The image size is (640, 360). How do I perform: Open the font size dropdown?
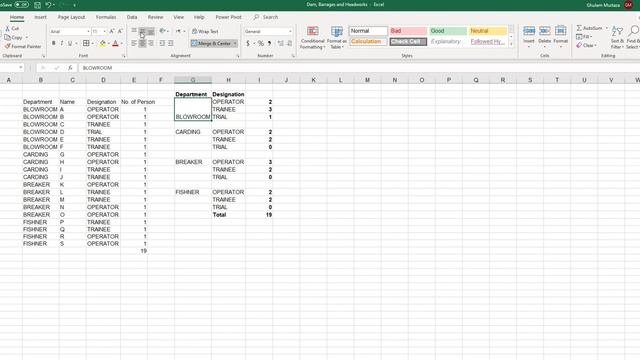click(x=104, y=31)
